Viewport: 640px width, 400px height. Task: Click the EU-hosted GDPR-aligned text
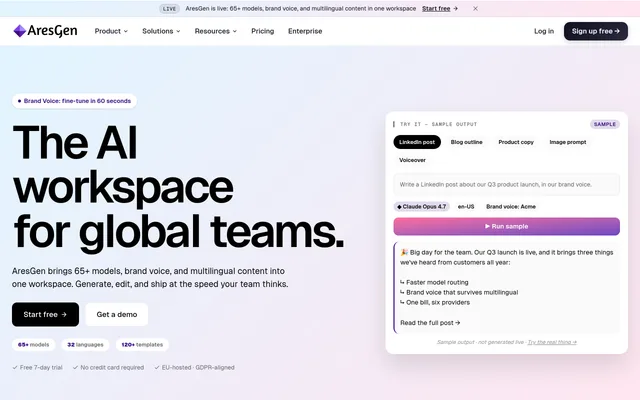coord(194,367)
